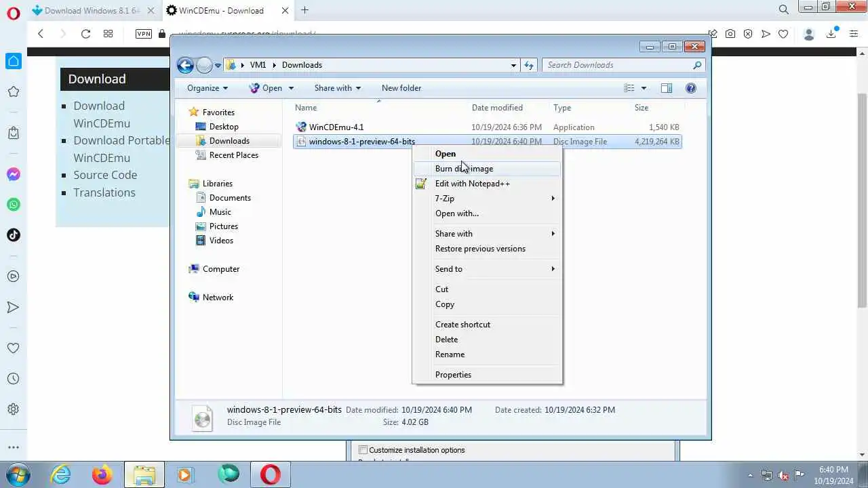Select Open with... entry
The height and width of the screenshot is (488, 868).
487,213
